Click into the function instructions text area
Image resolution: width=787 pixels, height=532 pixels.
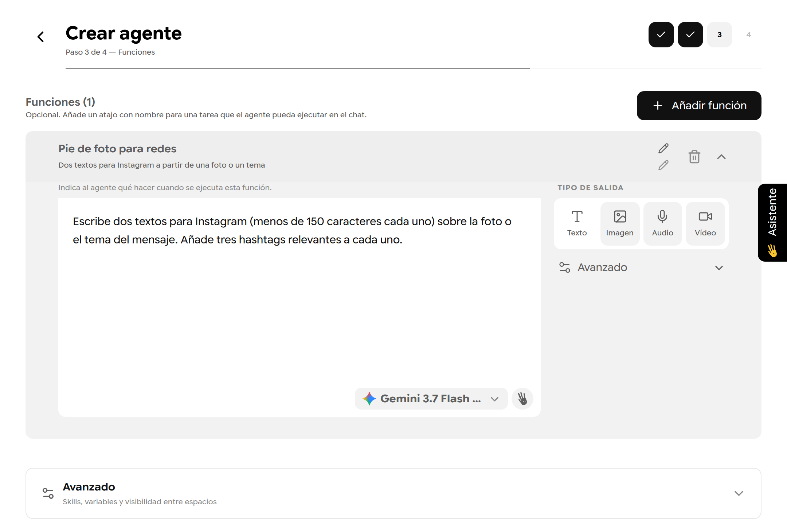click(x=299, y=308)
